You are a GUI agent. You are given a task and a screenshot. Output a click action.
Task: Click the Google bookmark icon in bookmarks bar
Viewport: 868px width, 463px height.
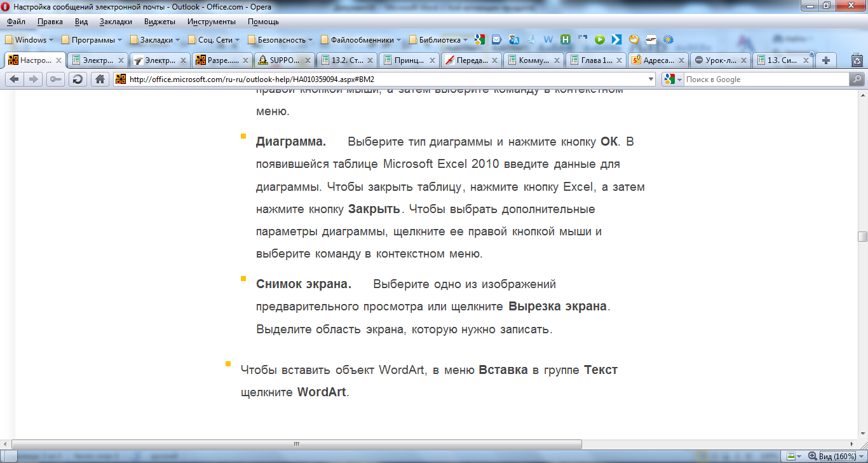(480, 39)
